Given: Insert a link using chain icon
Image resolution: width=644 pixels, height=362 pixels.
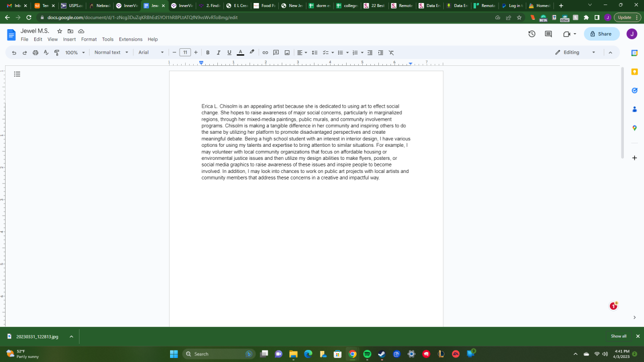Looking at the screenshot, I should (x=265, y=52).
